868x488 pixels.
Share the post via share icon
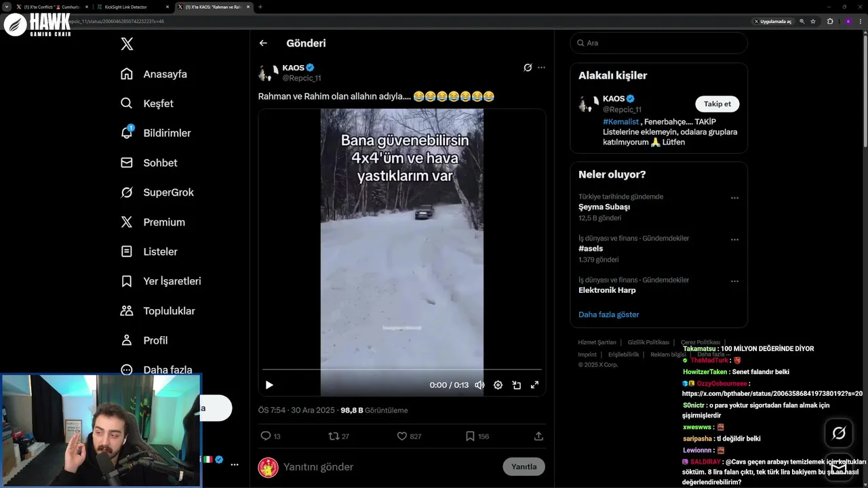pyautogui.click(x=538, y=436)
